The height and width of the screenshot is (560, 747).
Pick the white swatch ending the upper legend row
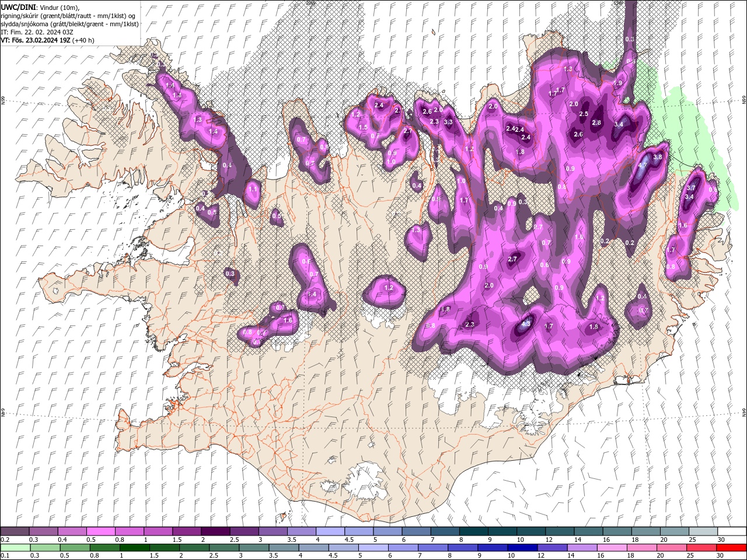732,531
